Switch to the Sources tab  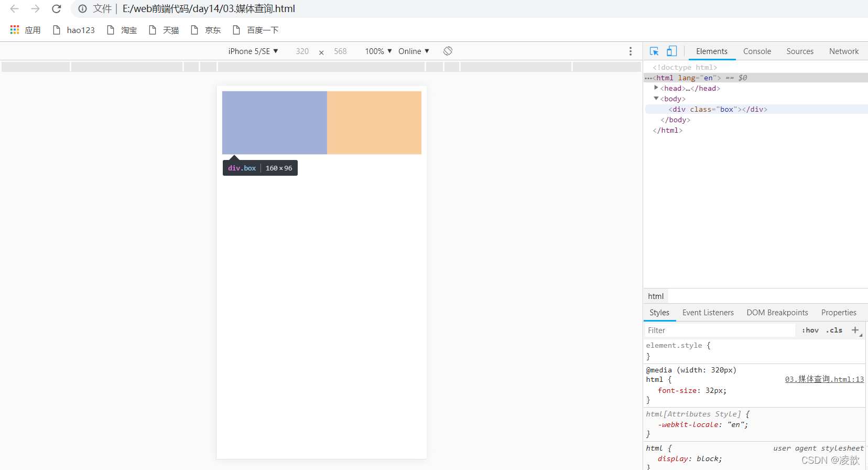click(800, 51)
